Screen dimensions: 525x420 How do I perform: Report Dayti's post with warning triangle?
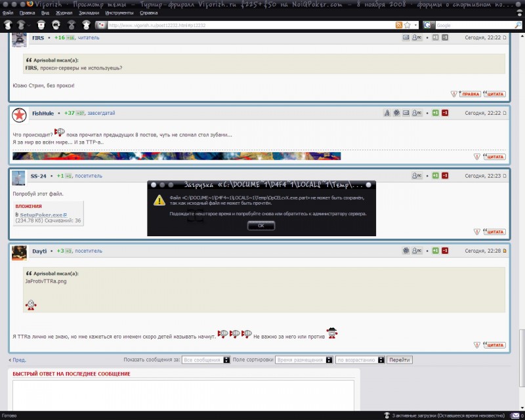click(x=477, y=345)
